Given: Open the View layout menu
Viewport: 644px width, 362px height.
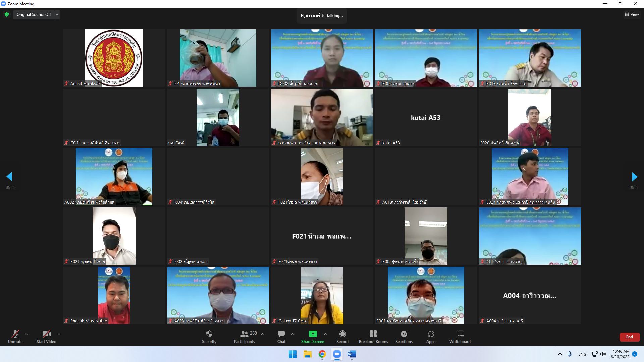Looking at the screenshot, I should point(632,14).
